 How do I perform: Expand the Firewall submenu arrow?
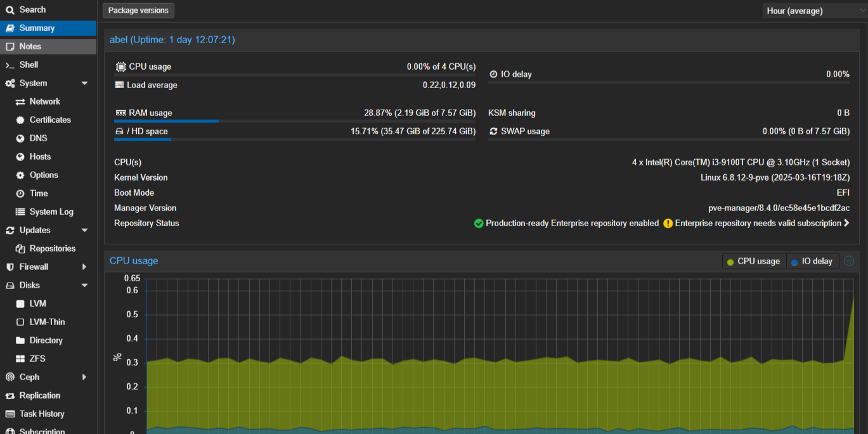coord(84,267)
